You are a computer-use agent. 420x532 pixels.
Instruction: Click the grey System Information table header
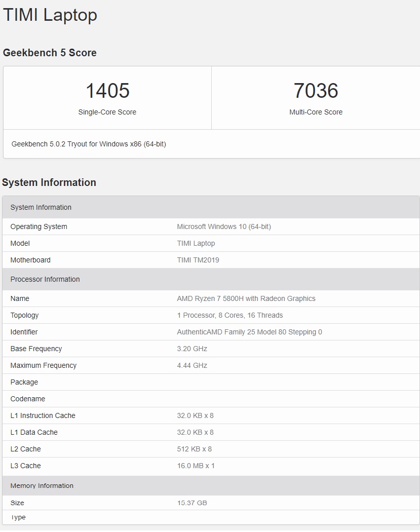tap(211, 207)
